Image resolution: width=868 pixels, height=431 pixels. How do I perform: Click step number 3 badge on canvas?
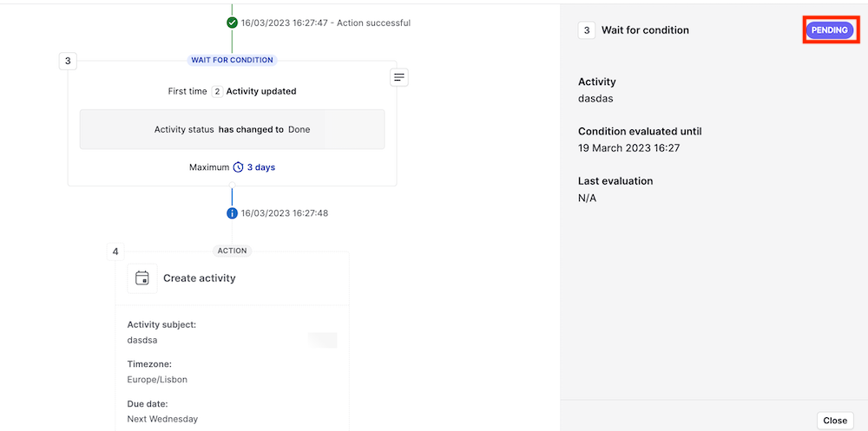click(68, 61)
